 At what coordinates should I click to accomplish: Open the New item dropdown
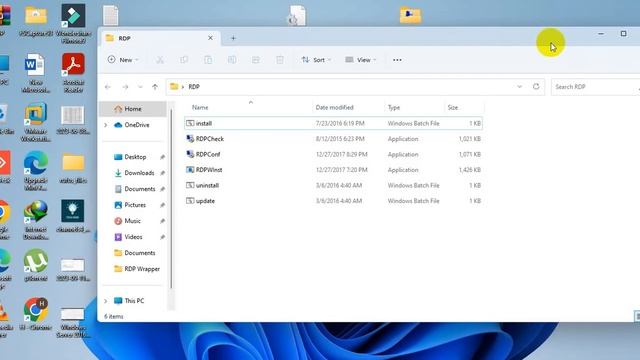[x=123, y=60]
